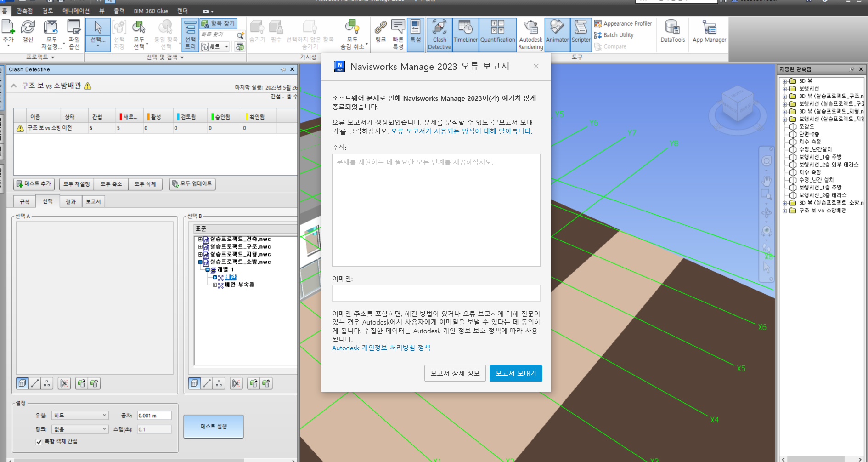Open the 오류 보고서 usage info link

click(462, 131)
